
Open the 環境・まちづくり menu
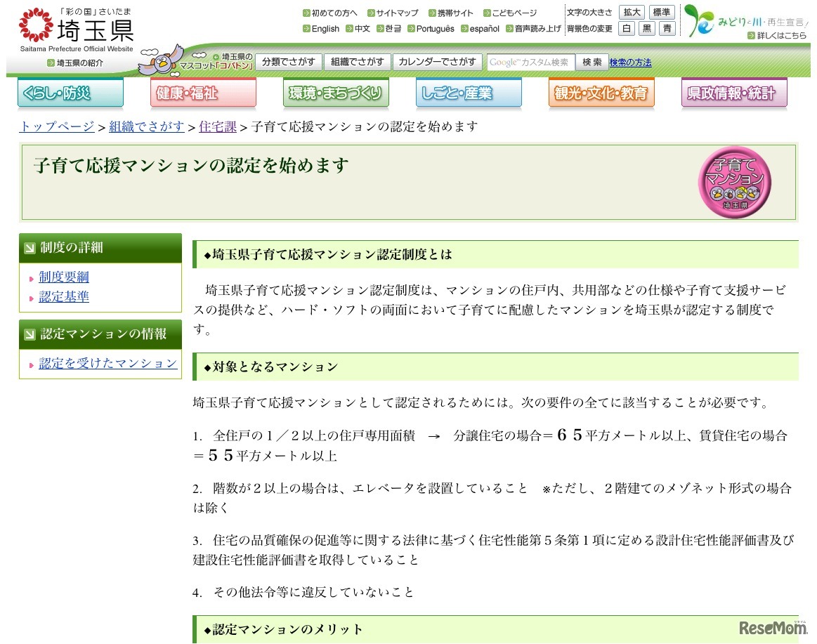tap(336, 93)
